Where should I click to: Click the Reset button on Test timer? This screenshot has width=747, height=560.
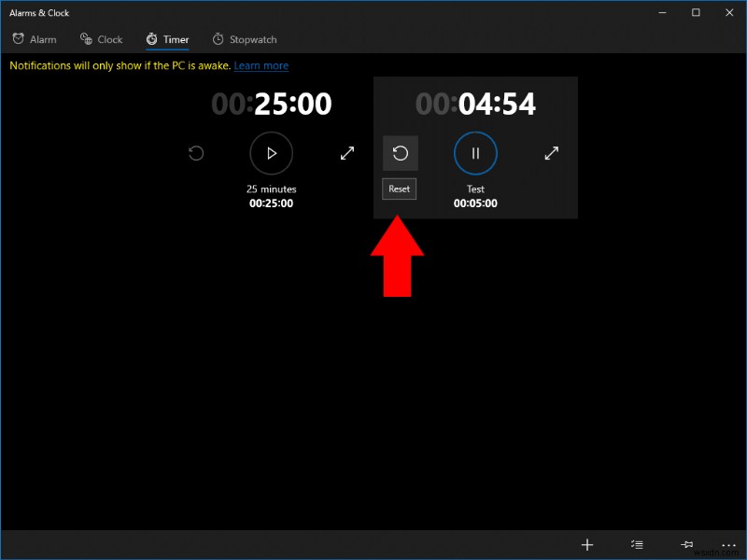pos(399,189)
